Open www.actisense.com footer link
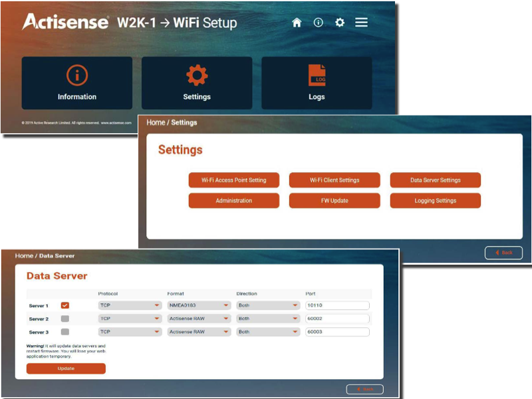The width and height of the screenshot is (532, 399). 116,123
